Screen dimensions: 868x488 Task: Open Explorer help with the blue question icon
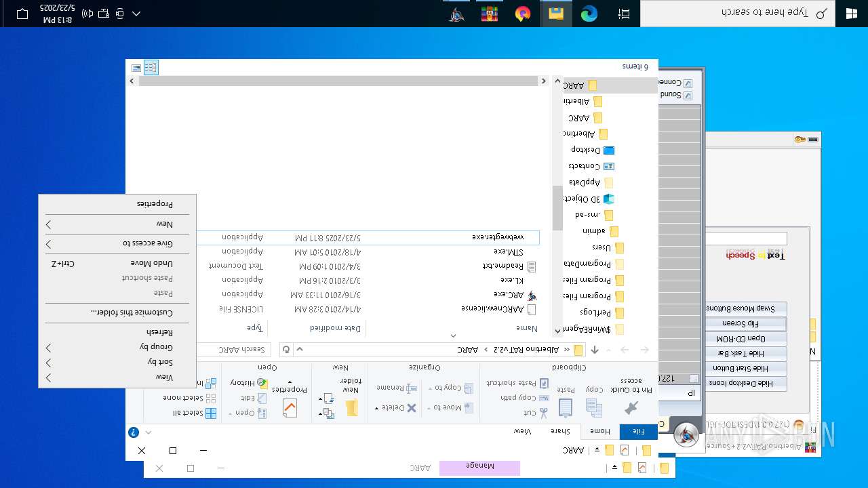(134, 432)
